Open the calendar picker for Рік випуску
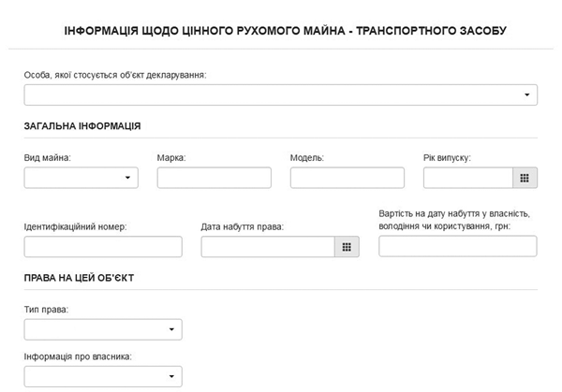This screenshot has height=392, width=562. click(x=525, y=178)
